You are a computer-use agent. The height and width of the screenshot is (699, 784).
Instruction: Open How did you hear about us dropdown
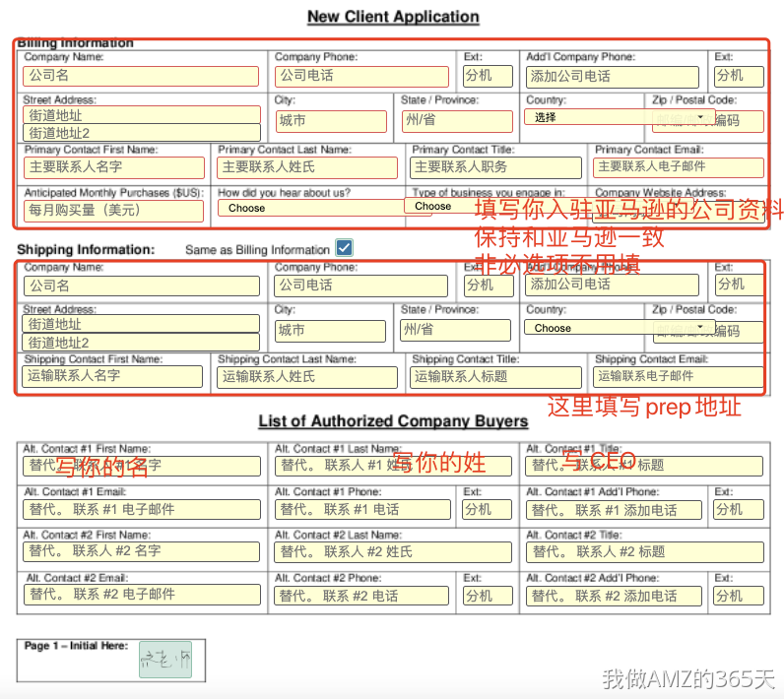click(324, 208)
